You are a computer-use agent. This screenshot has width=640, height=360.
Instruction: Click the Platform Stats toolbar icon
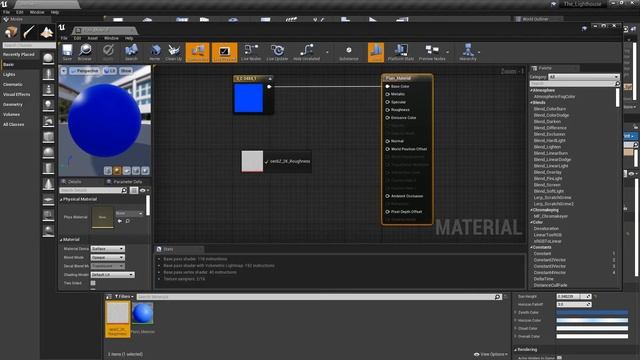(x=400, y=52)
